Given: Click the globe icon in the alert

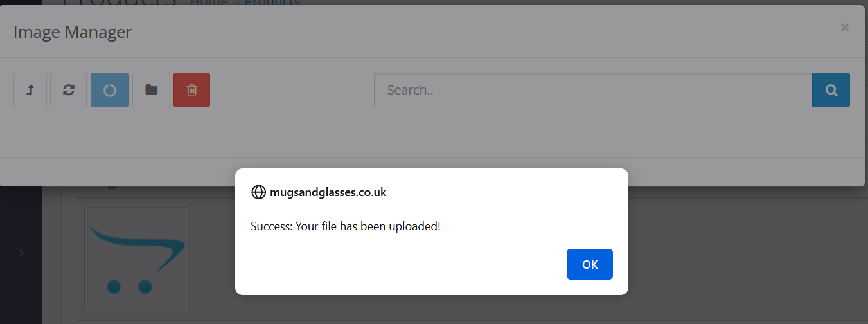Looking at the screenshot, I should tap(258, 192).
